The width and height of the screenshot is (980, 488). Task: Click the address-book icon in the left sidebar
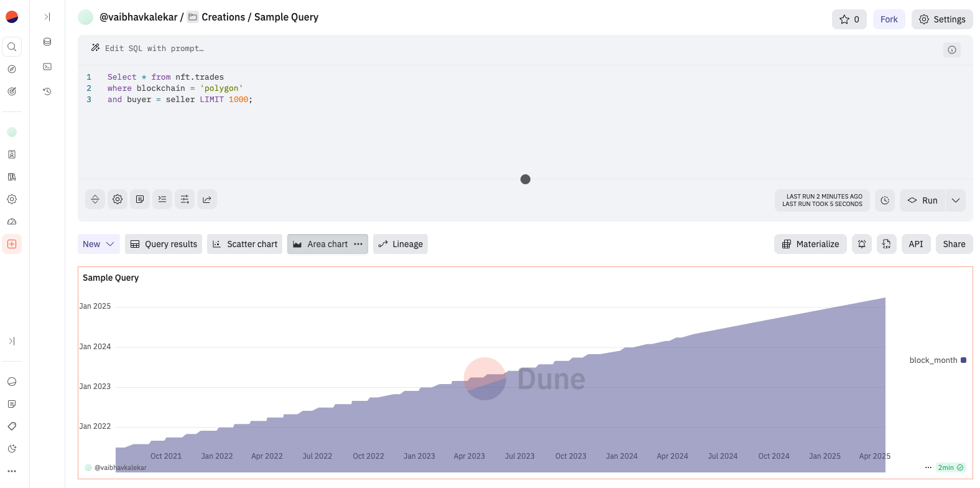point(12,154)
